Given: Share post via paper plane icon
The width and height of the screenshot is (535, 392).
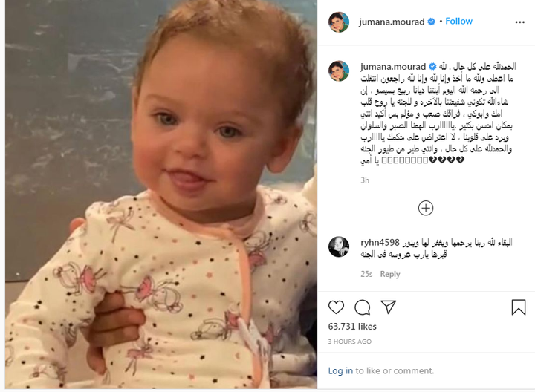Looking at the screenshot, I should tap(389, 307).
